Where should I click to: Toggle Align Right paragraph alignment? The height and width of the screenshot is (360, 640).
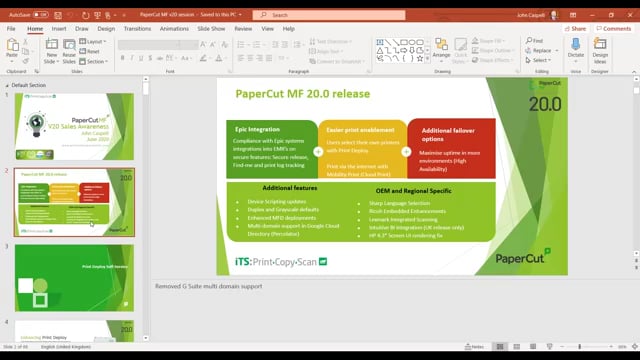(260, 58)
